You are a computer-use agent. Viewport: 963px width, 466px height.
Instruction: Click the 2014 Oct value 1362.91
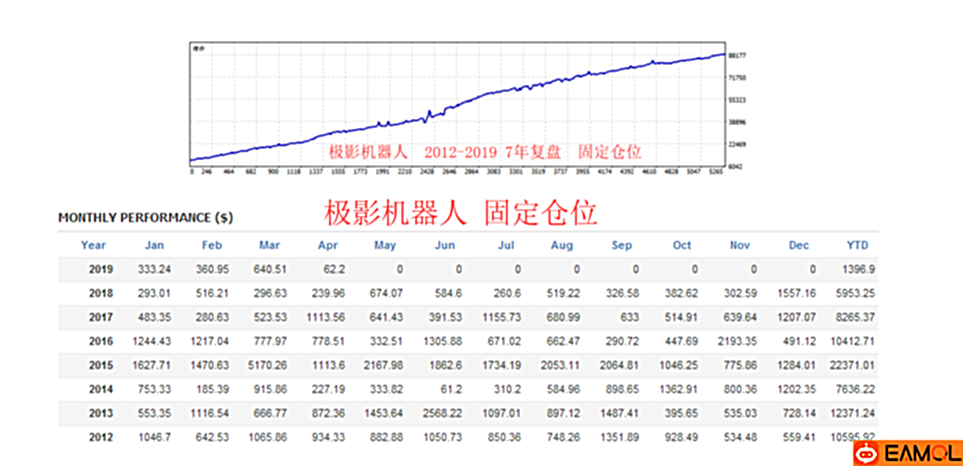(x=678, y=389)
